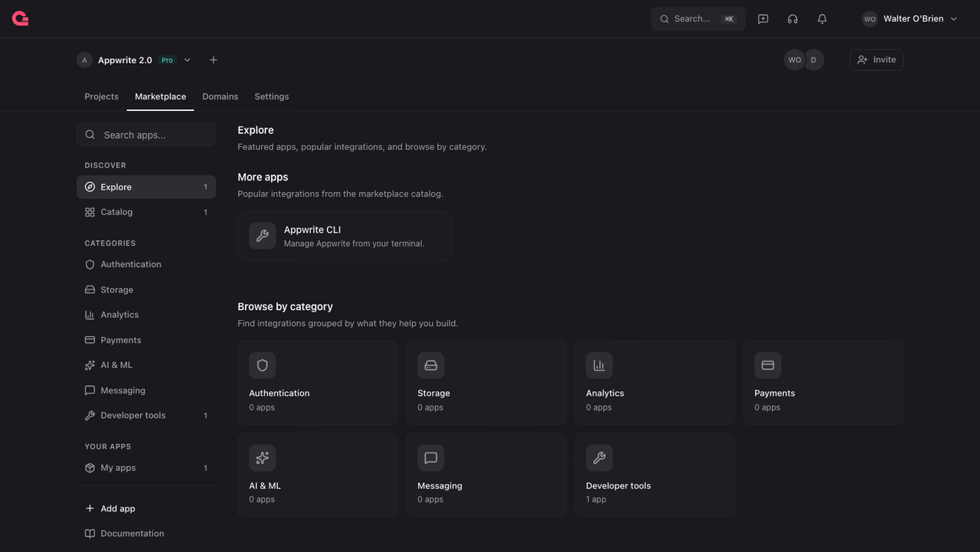Open the Payments card title
980x552 pixels.
(x=775, y=394)
